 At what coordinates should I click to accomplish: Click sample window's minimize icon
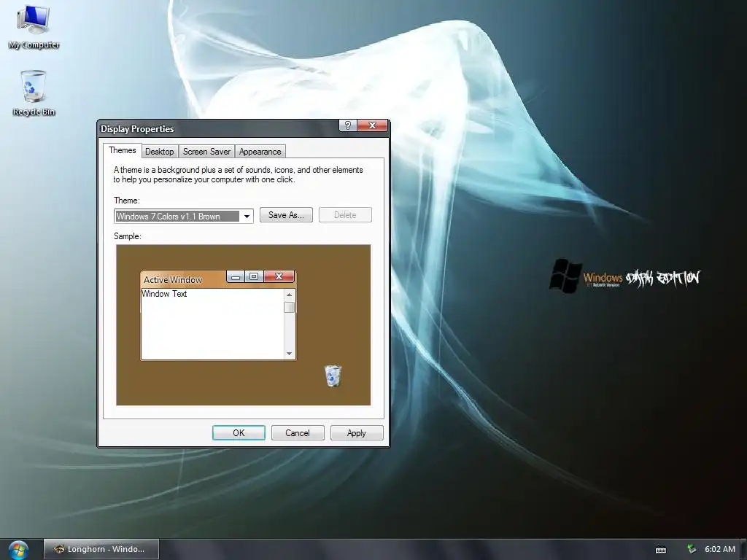pyautogui.click(x=236, y=276)
